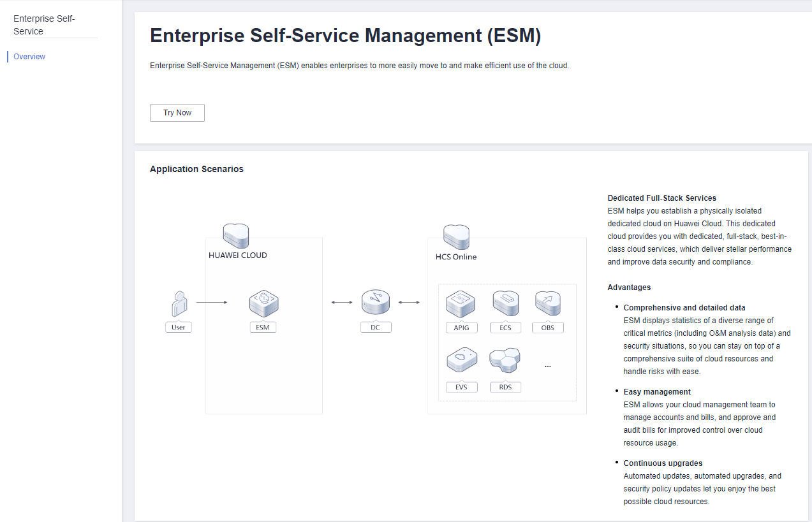812x522 pixels.
Task: Click the Enterprise Self-Service Management (ESM) page title
Action: 345,36
